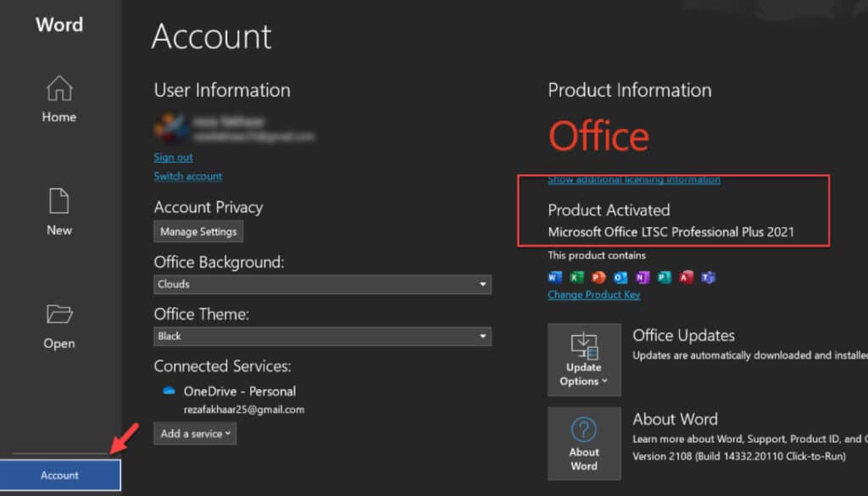The height and width of the screenshot is (496, 868).
Task: Click the Switch account link
Action: tap(187, 176)
